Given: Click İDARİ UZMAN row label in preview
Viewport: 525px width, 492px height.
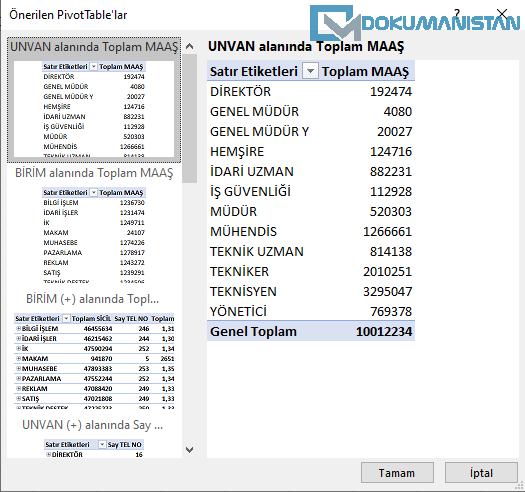Looking at the screenshot, I should tap(251, 171).
